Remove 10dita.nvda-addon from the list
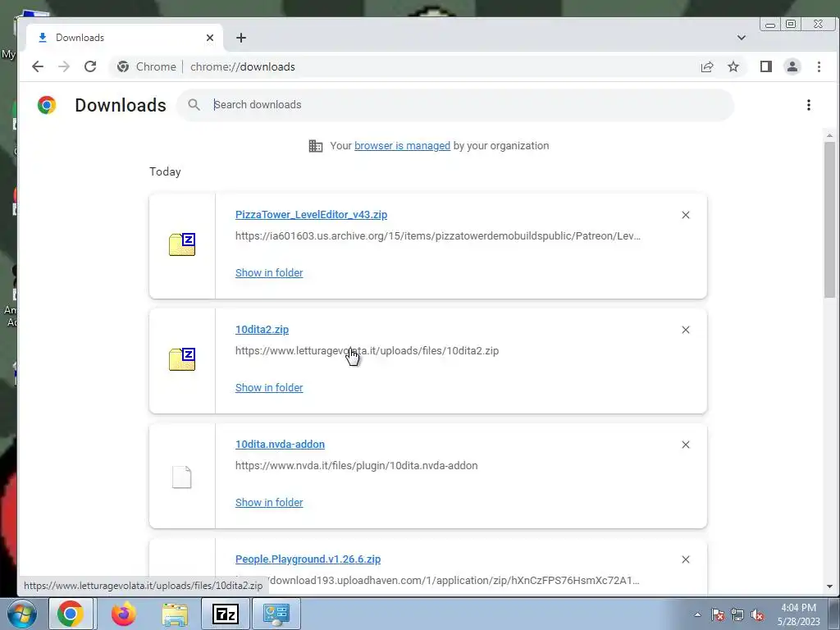This screenshot has width=840, height=630. (x=686, y=445)
